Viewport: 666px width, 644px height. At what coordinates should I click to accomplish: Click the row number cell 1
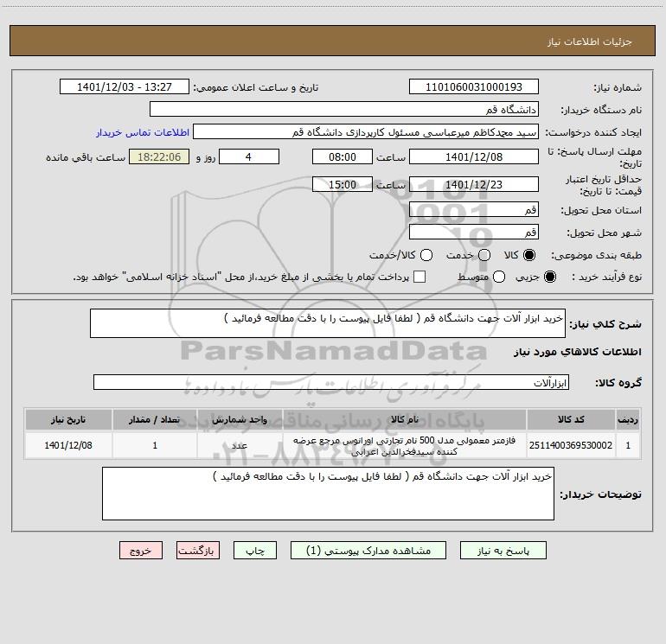628,445
